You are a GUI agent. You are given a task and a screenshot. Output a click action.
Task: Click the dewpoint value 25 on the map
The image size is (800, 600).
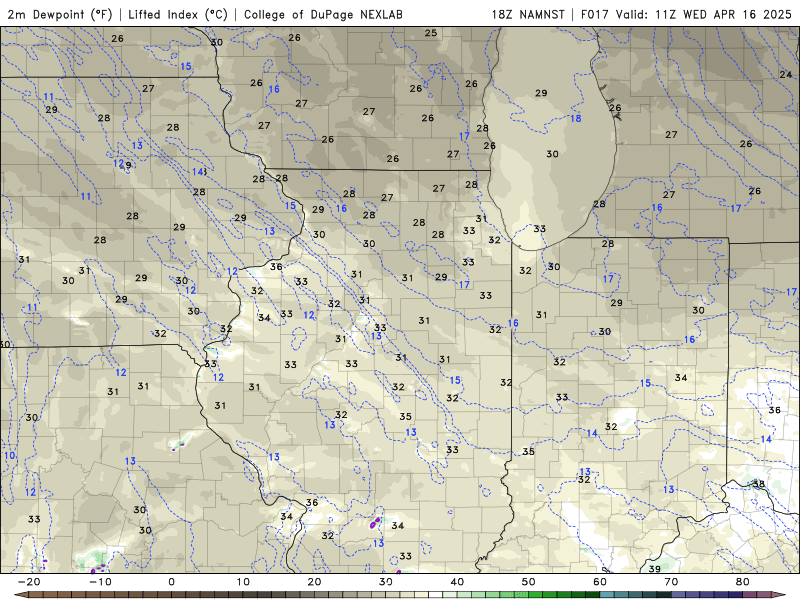pos(431,33)
